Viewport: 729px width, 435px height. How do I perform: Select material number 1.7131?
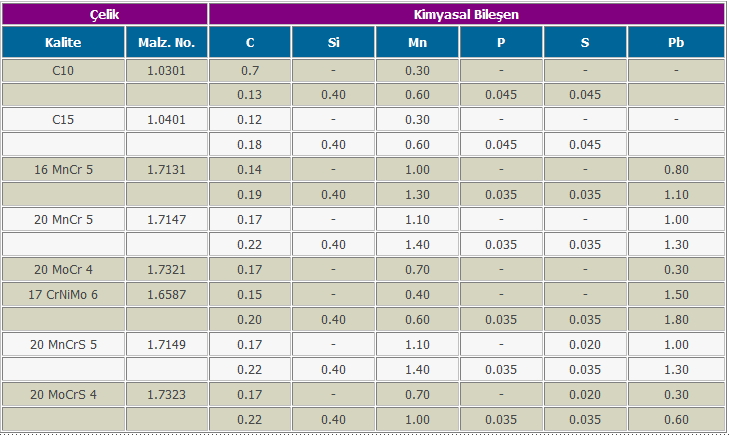click(x=167, y=170)
